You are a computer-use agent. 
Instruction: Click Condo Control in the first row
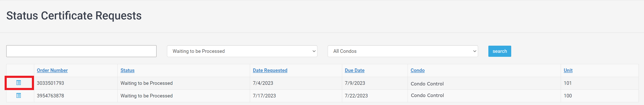(427, 84)
